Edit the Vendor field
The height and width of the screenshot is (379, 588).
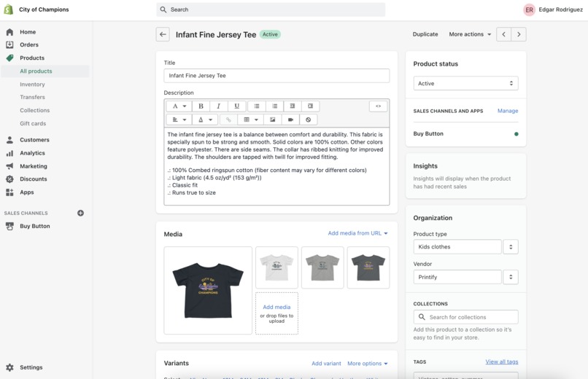pyautogui.click(x=457, y=277)
